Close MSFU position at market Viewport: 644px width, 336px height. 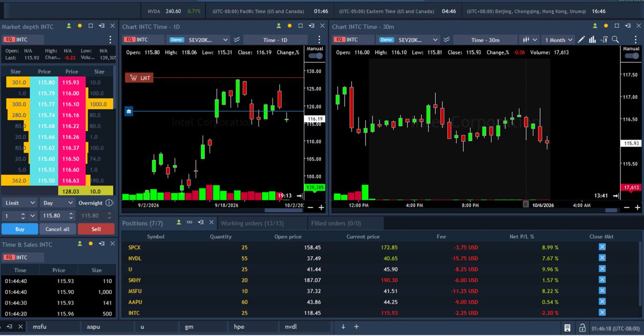point(602,291)
